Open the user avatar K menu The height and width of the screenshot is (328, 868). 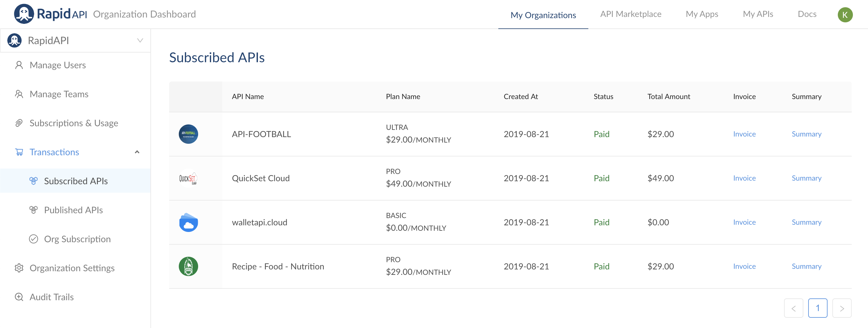coord(844,14)
